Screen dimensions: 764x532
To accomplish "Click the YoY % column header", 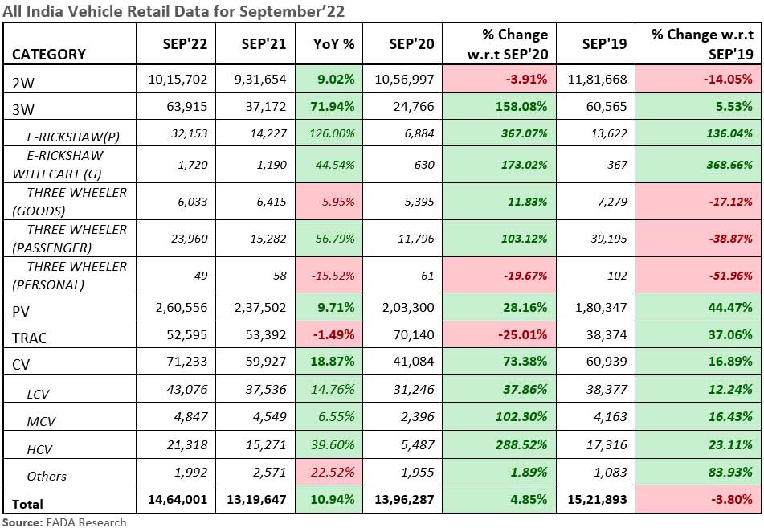I will pyautogui.click(x=333, y=44).
